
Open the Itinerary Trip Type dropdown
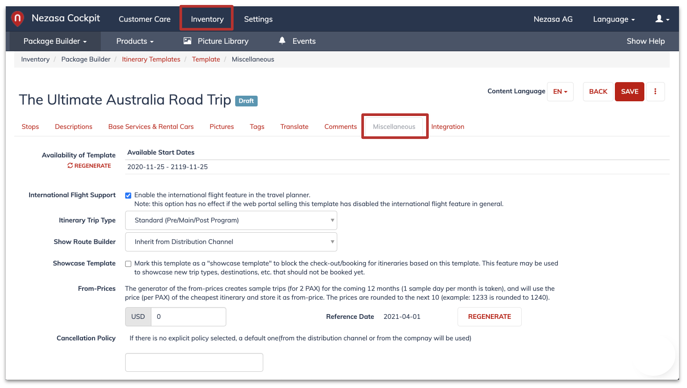pyautogui.click(x=231, y=220)
